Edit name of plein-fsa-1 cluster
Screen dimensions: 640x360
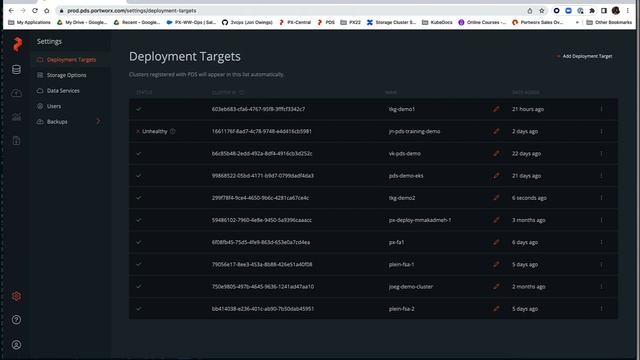pos(496,264)
